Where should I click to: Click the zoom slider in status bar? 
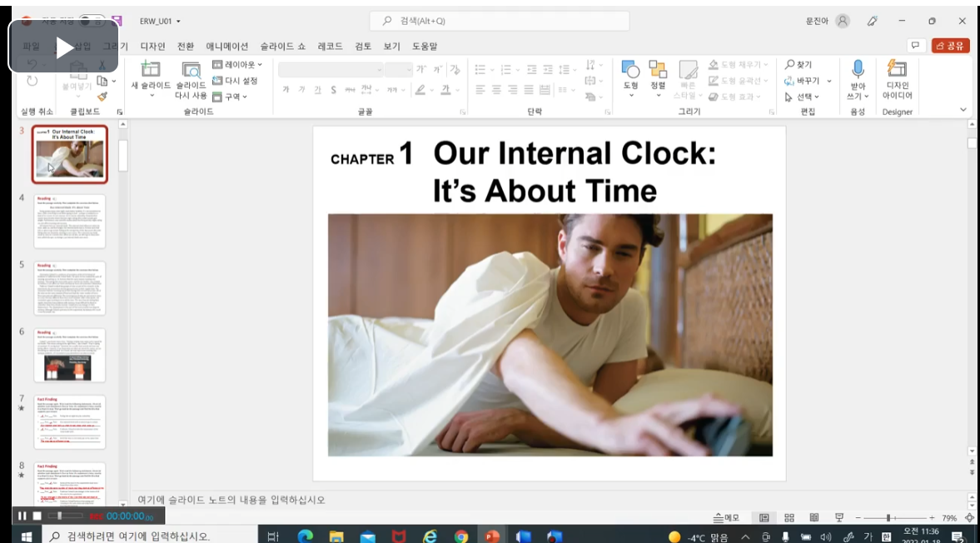(889, 517)
